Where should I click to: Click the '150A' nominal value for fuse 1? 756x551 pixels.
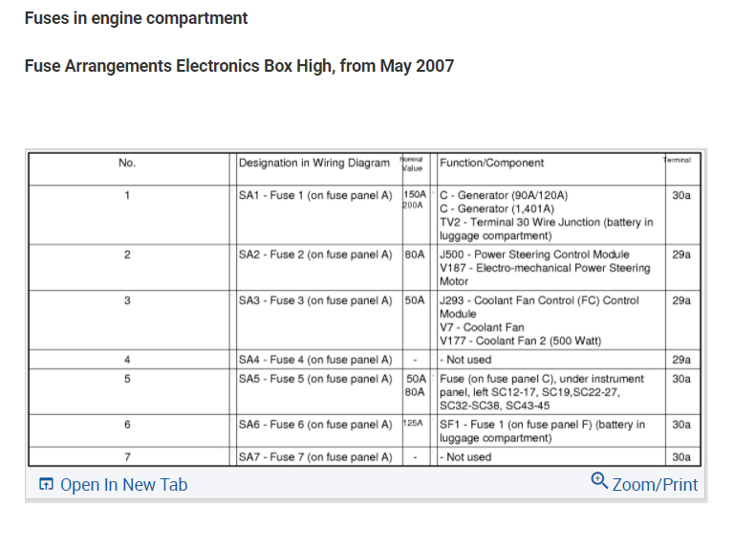[415, 195]
